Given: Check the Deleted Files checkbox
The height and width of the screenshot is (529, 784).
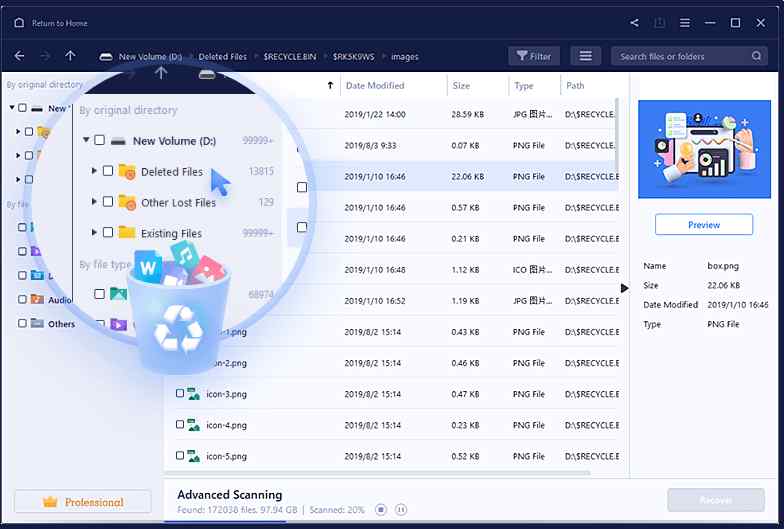Looking at the screenshot, I should (108, 172).
